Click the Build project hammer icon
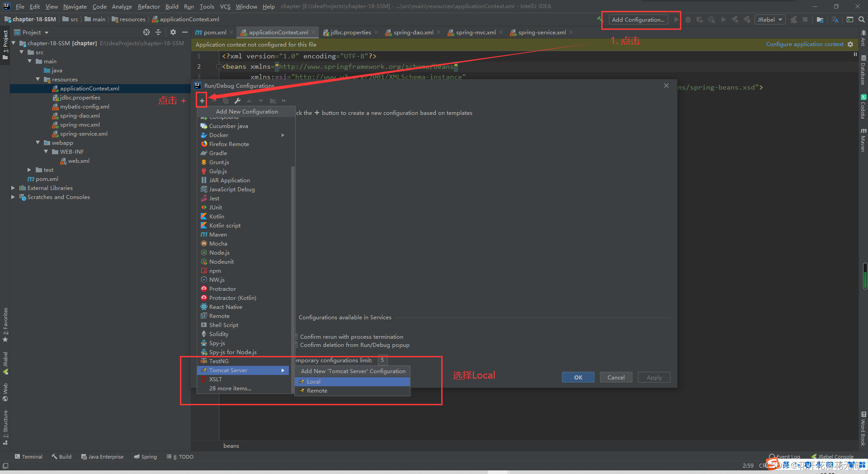The image size is (868, 474). point(600,19)
